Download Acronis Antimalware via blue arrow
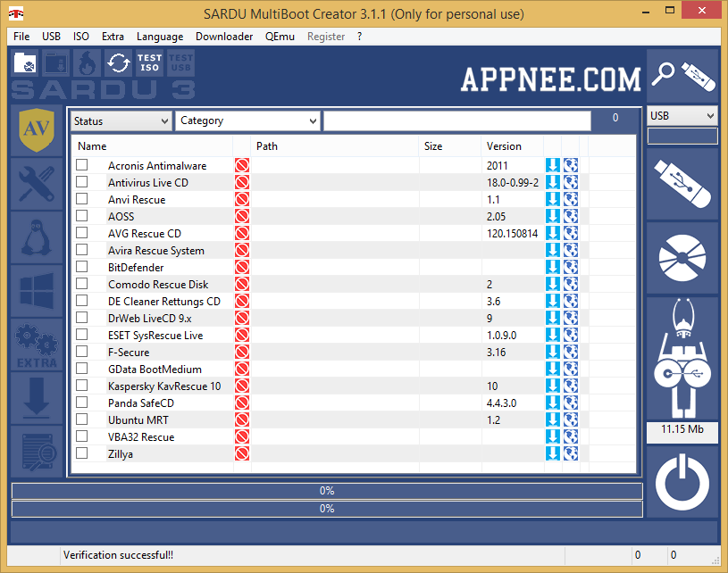728x573 pixels. click(553, 166)
